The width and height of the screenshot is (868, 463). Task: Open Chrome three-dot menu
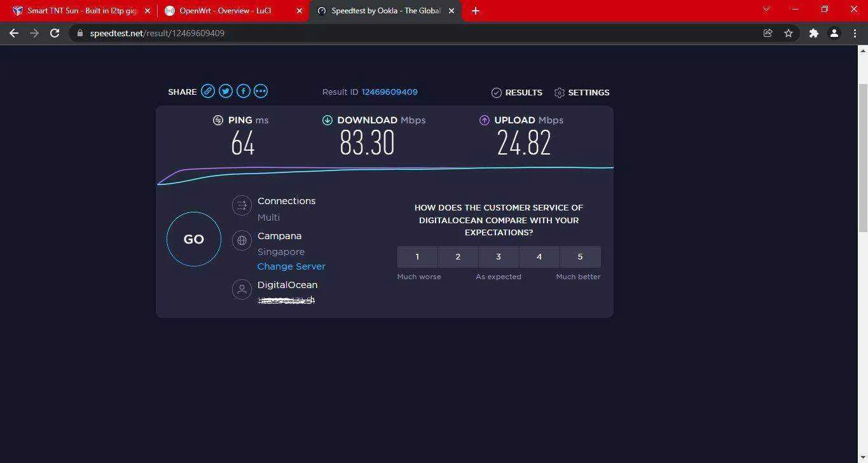coord(855,33)
